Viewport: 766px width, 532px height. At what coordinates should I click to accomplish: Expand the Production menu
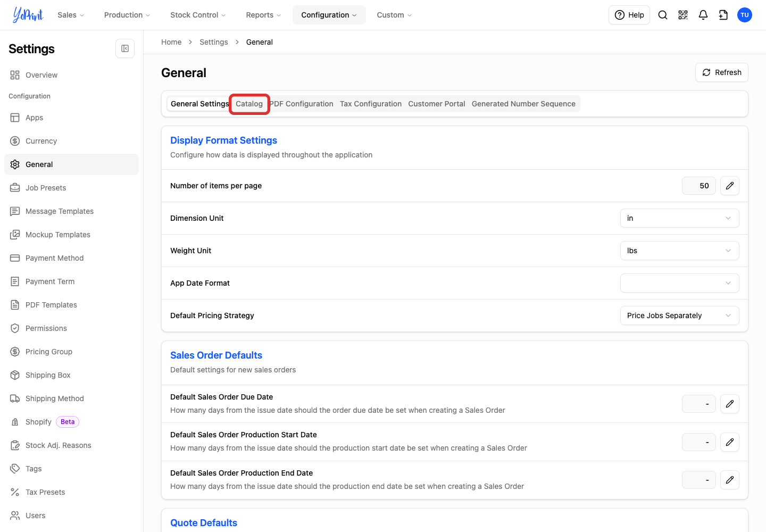(x=127, y=15)
